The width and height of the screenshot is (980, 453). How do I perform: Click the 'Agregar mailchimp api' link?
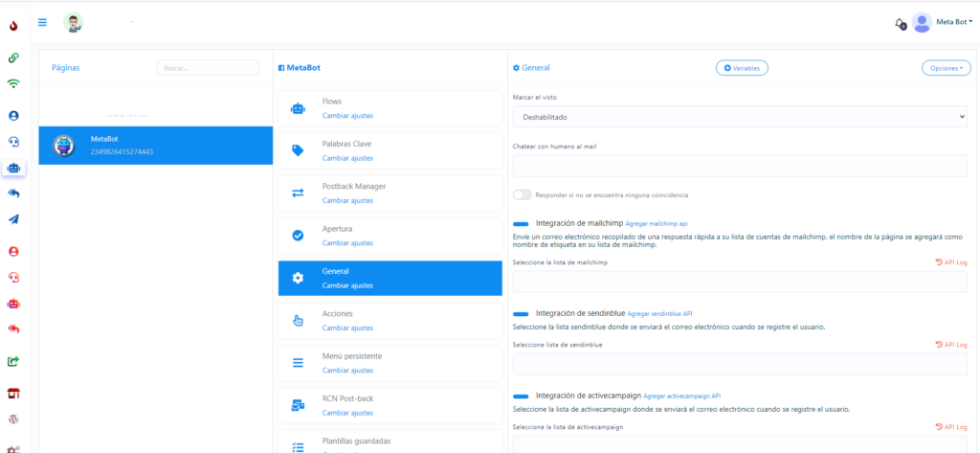click(x=656, y=223)
